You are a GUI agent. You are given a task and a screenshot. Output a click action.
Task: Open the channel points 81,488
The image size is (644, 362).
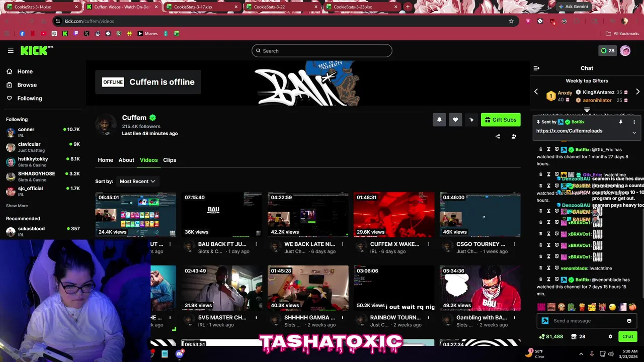pos(551,336)
